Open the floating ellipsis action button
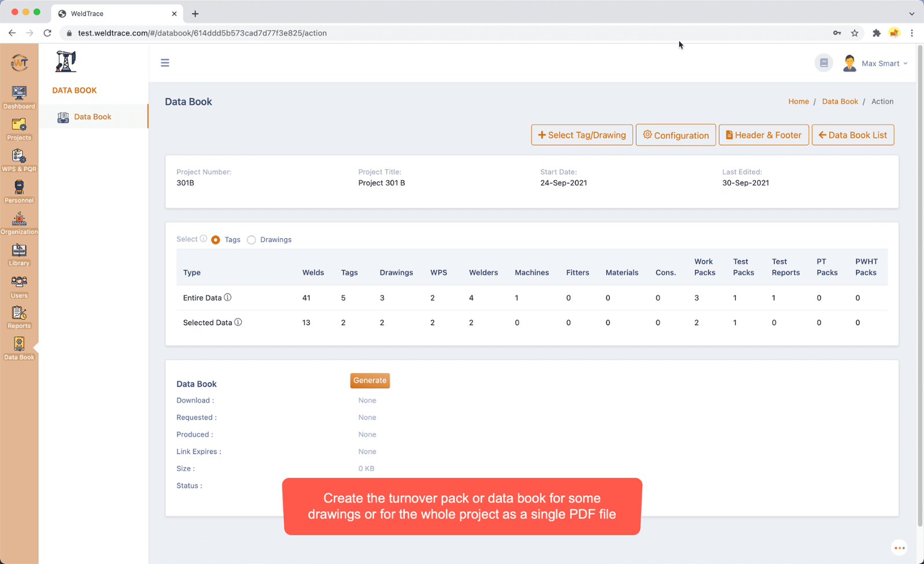 coord(899,548)
